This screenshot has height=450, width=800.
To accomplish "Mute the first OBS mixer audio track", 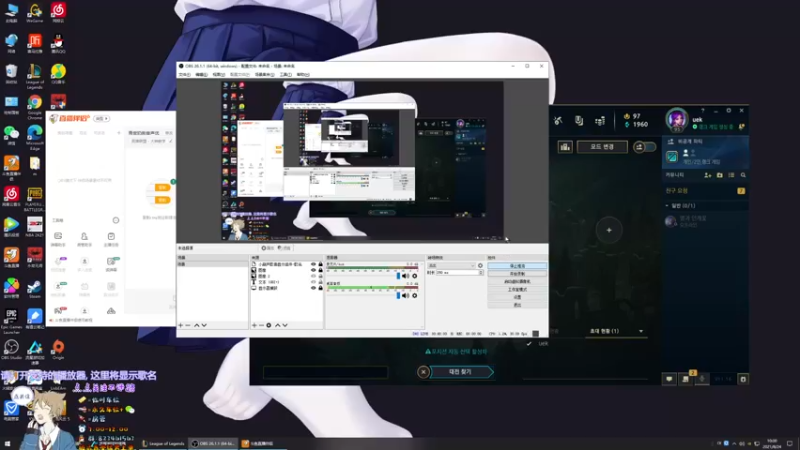I will coord(406,276).
